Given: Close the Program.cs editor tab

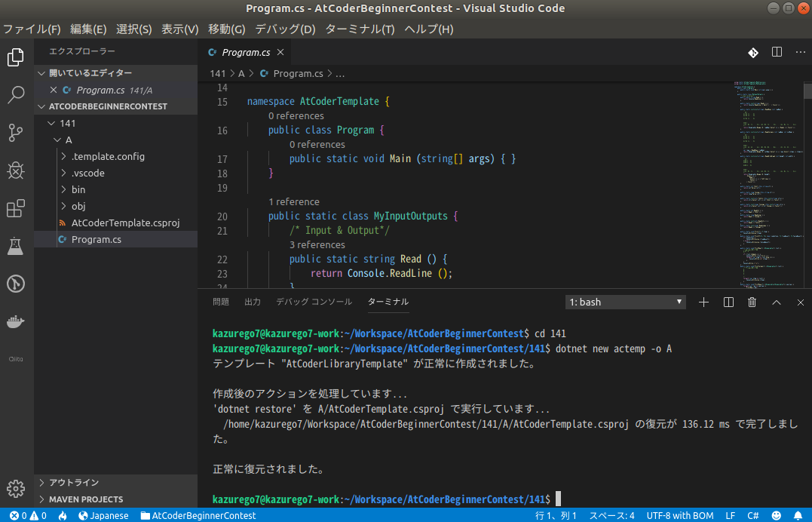Looking at the screenshot, I should (280, 52).
